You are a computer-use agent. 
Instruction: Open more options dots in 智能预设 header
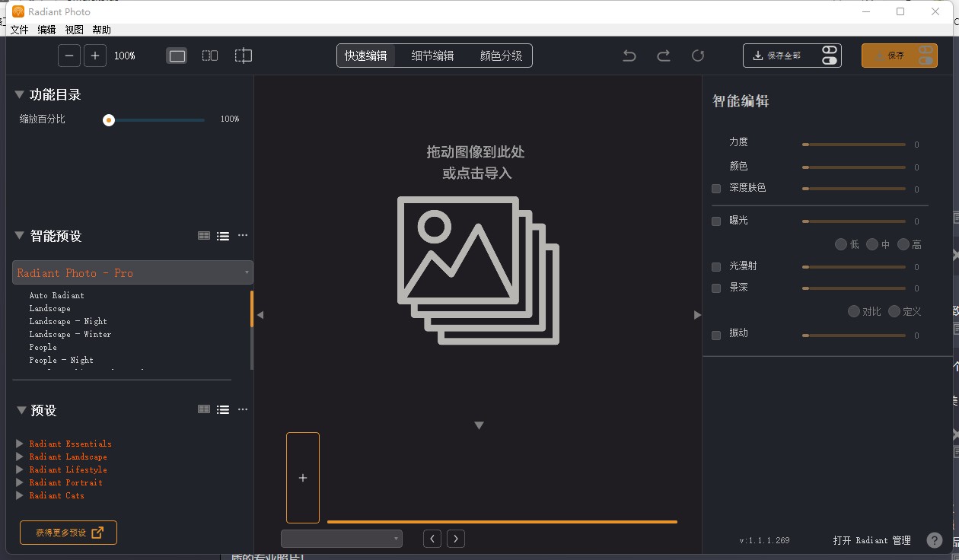click(x=243, y=235)
